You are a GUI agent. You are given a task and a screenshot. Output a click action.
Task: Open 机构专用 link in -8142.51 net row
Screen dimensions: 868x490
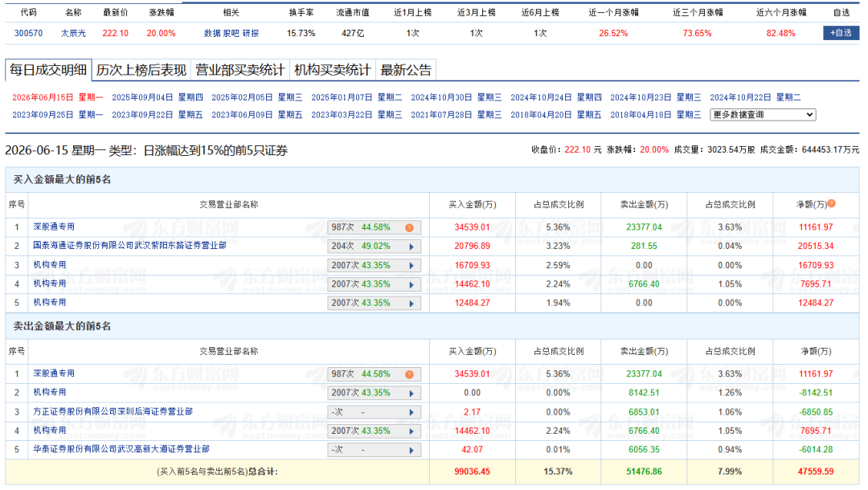49,392
